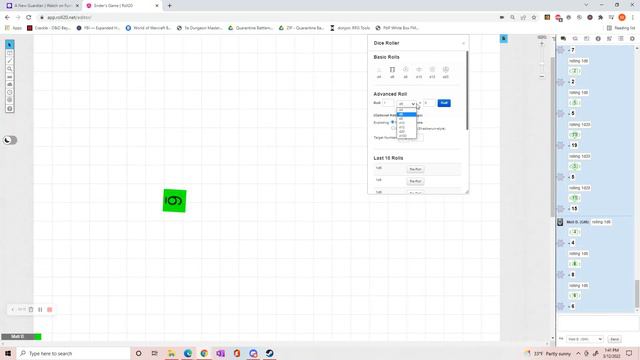The image size is (640, 360).
Task: Click the zoom-out minus below the zoom slider
Action: coord(542,76)
